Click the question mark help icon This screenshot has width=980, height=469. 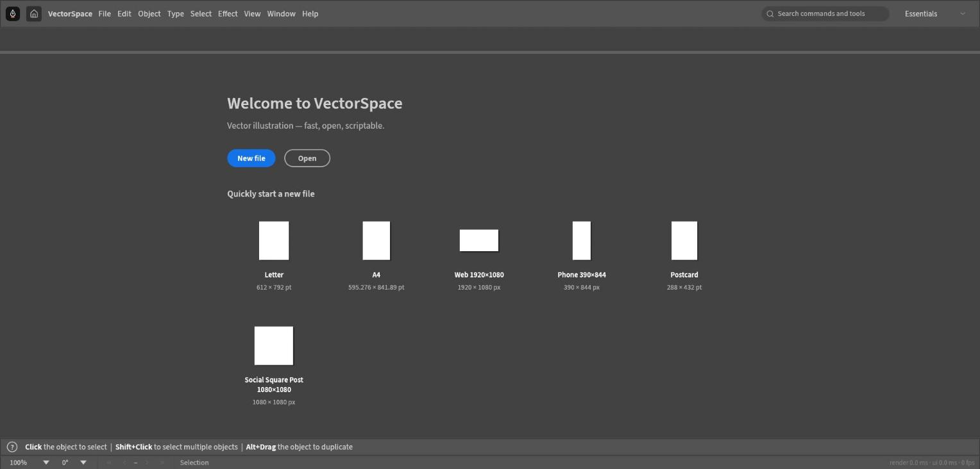click(12, 447)
